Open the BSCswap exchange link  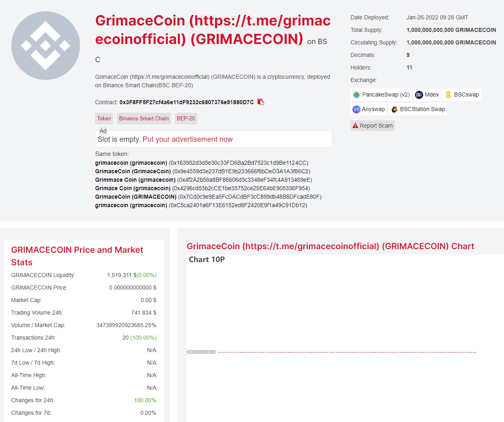(x=462, y=94)
